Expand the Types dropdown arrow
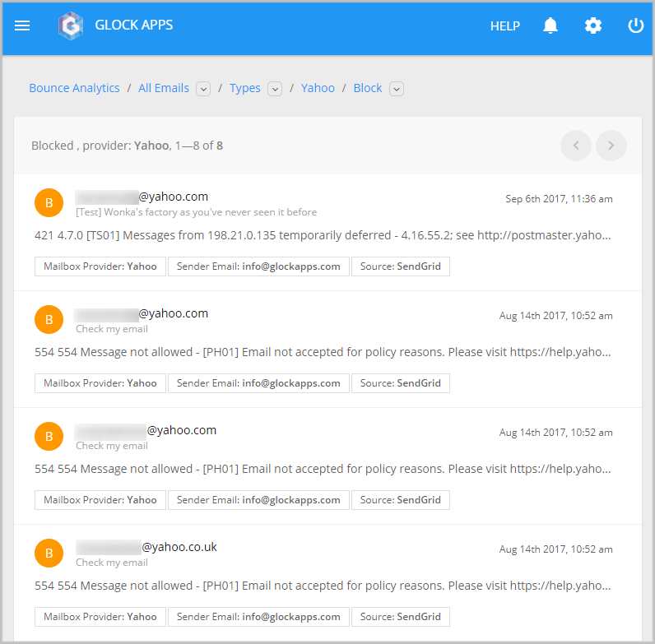Screen dimensions: 655x644 pyautogui.click(x=275, y=89)
